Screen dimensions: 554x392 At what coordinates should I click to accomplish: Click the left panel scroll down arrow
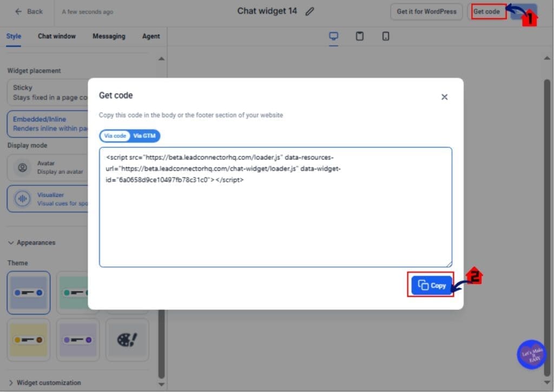[161, 384]
